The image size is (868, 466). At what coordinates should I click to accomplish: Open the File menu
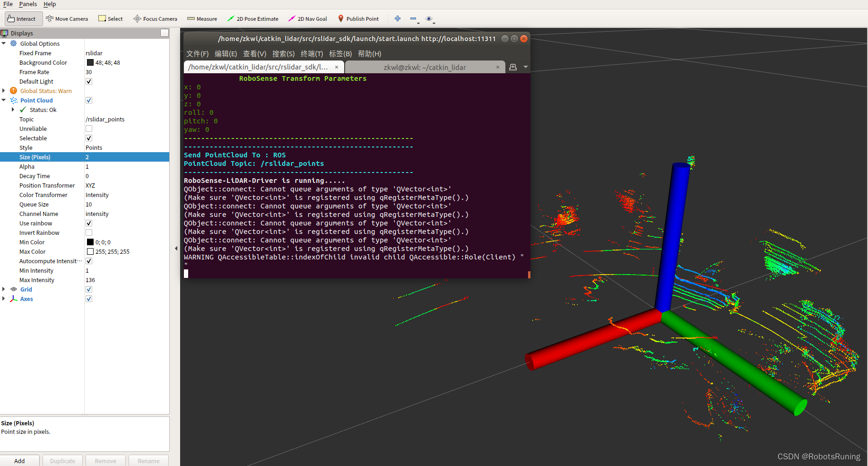pyautogui.click(x=8, y=4)
